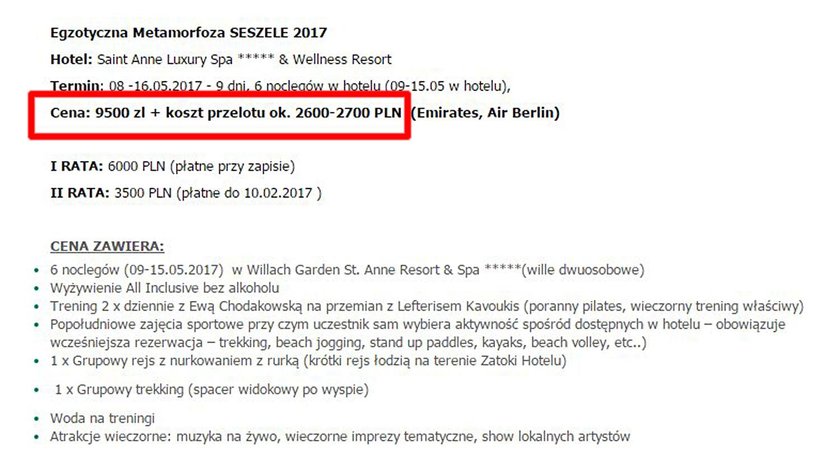Viewport: 840px width, 455px height.
Task: Click the bullet before Trening 2 x dziennie
Action: 36,307
